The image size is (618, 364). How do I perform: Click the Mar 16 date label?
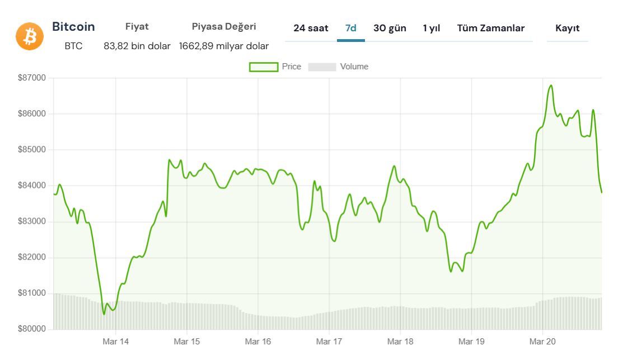(257, 342)
